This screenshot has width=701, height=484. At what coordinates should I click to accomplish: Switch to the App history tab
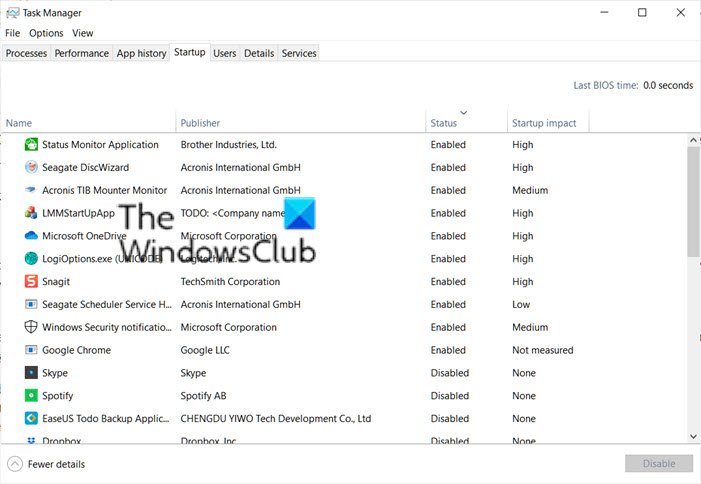[141, 53]
